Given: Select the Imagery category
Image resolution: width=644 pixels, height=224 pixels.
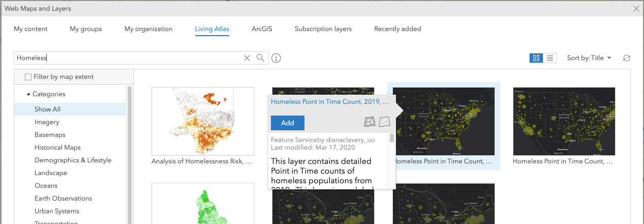Looking at the screenshot, I should (x=47, y=122).
